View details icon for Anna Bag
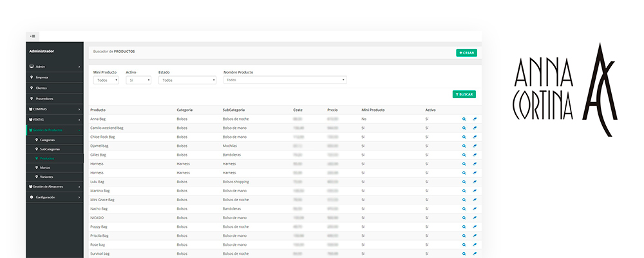Viewport: 644px width, 258px height. click(x=464, y=119)
